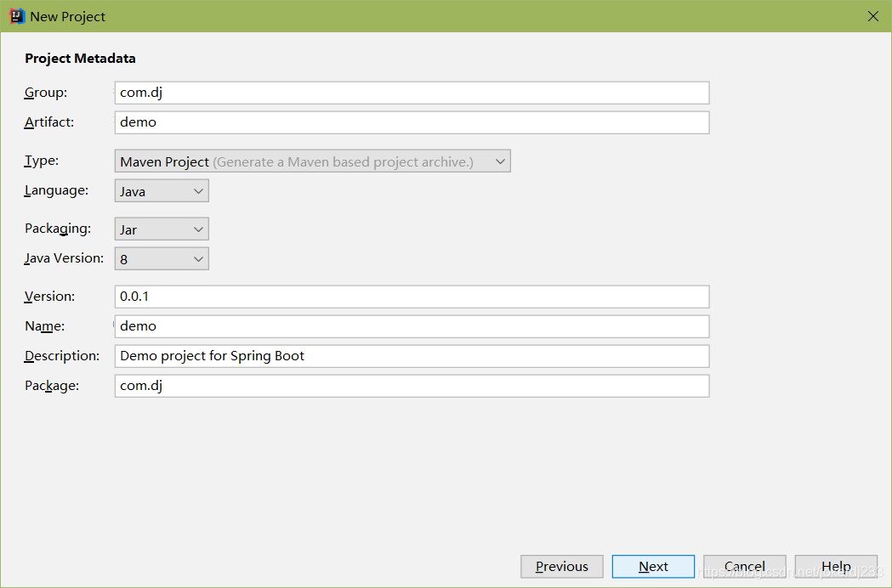This screenshot has height=588, width=892.
Task: Edit the Version field showing 0.0.1
Action: coord(412,297)
